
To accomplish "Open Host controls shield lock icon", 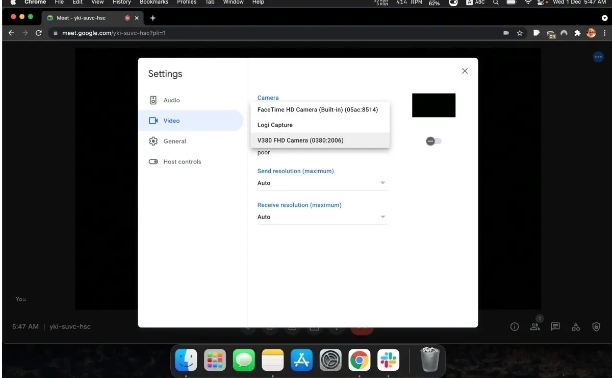I will [596, 326].
